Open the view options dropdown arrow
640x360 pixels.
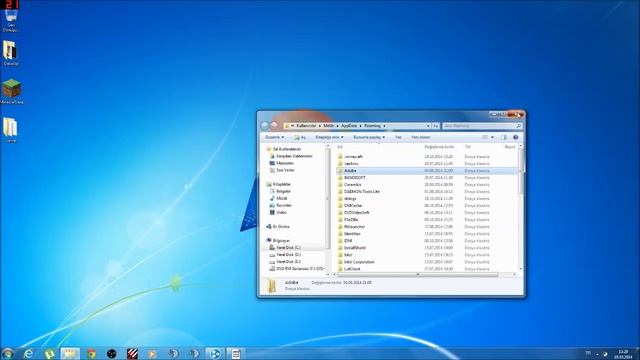tap(492, 137)
